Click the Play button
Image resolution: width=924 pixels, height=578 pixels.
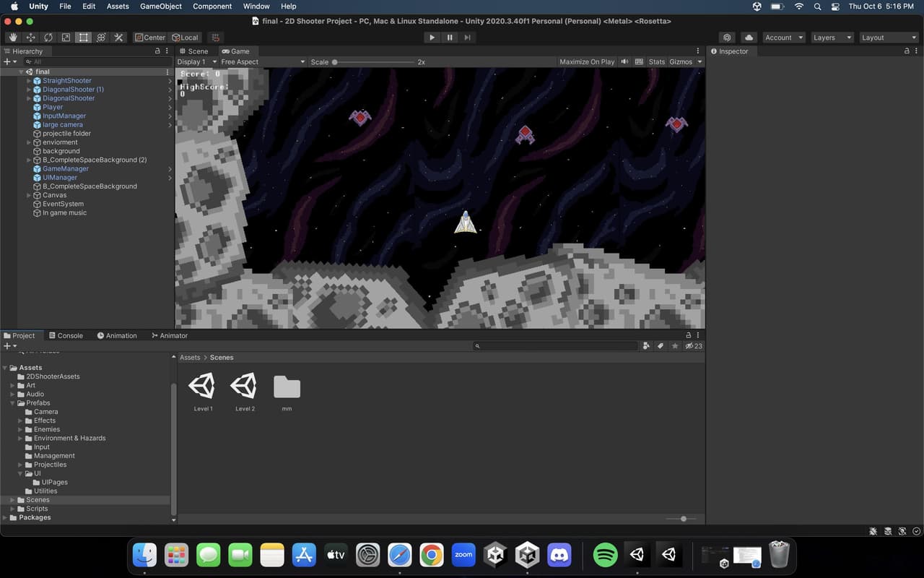point(432,38)
